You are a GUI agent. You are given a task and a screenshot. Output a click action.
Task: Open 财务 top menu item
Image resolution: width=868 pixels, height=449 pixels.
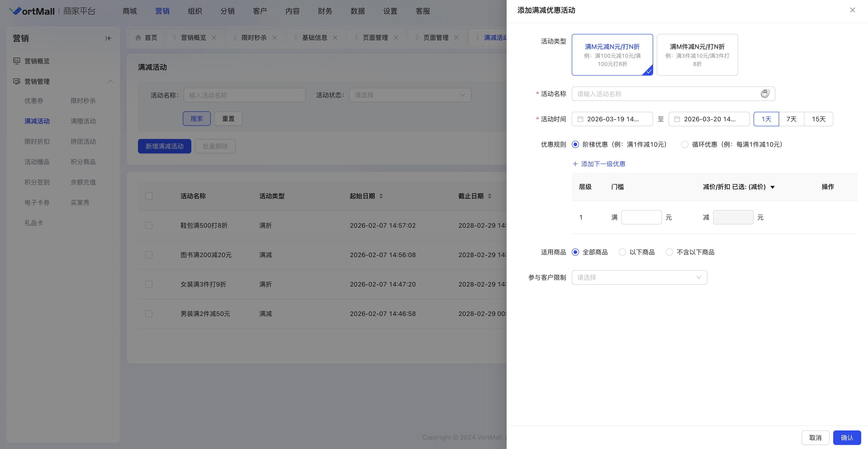(x=325, y=11)
